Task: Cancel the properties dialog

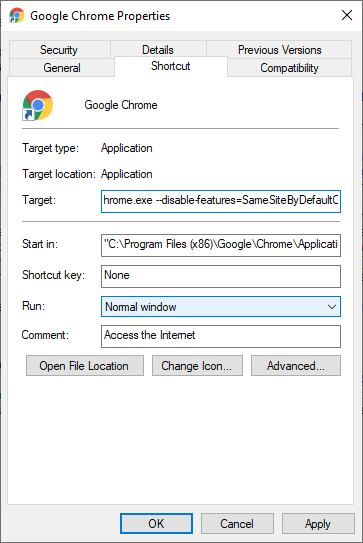Action: click(x=237, y=524)
